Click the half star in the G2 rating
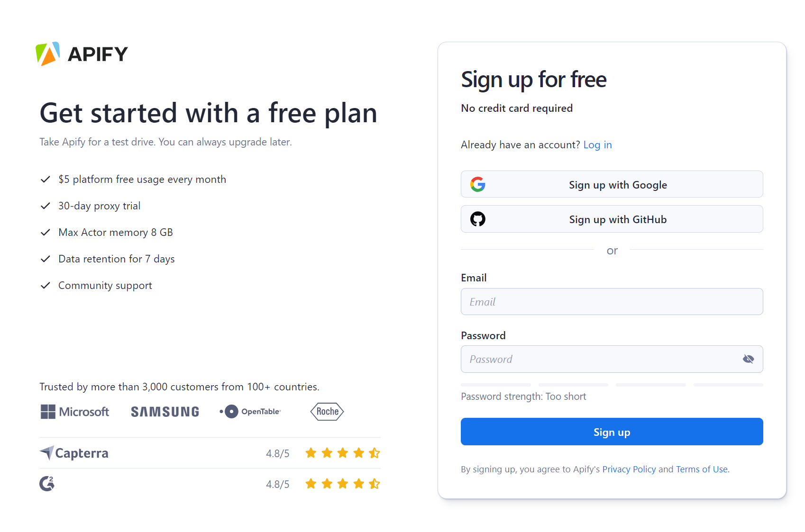The image size is (805, 532). 375,483
